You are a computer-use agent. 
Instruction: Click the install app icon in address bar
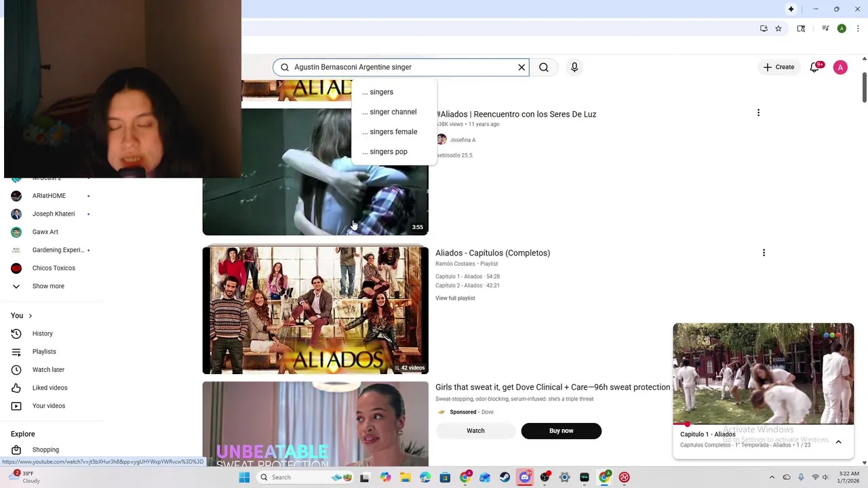764,28
